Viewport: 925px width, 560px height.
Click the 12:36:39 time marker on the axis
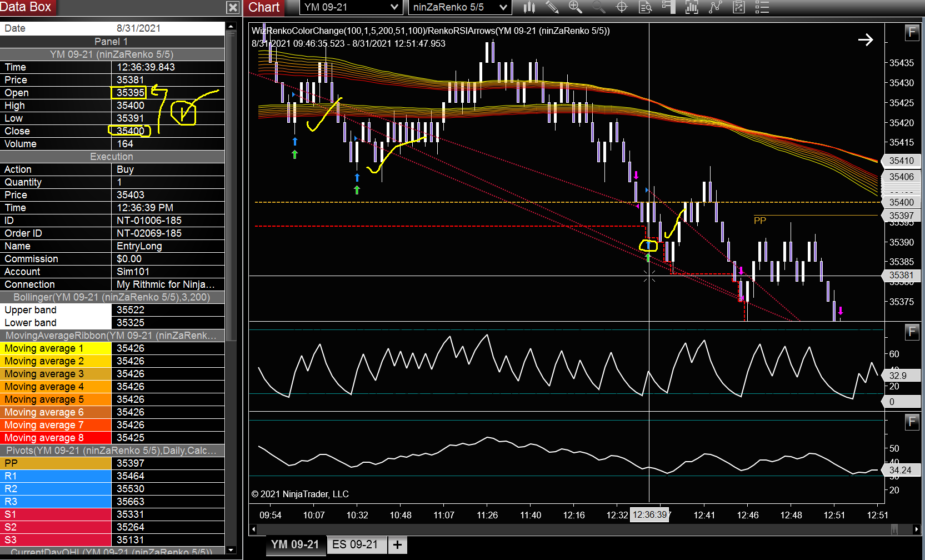pyautogui.click(x=649, y=515)
